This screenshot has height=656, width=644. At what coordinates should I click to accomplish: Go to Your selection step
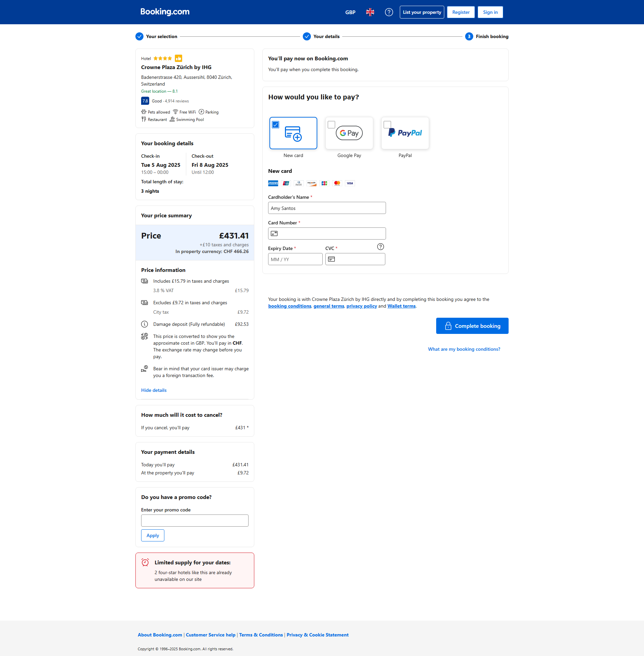point(156,36)
